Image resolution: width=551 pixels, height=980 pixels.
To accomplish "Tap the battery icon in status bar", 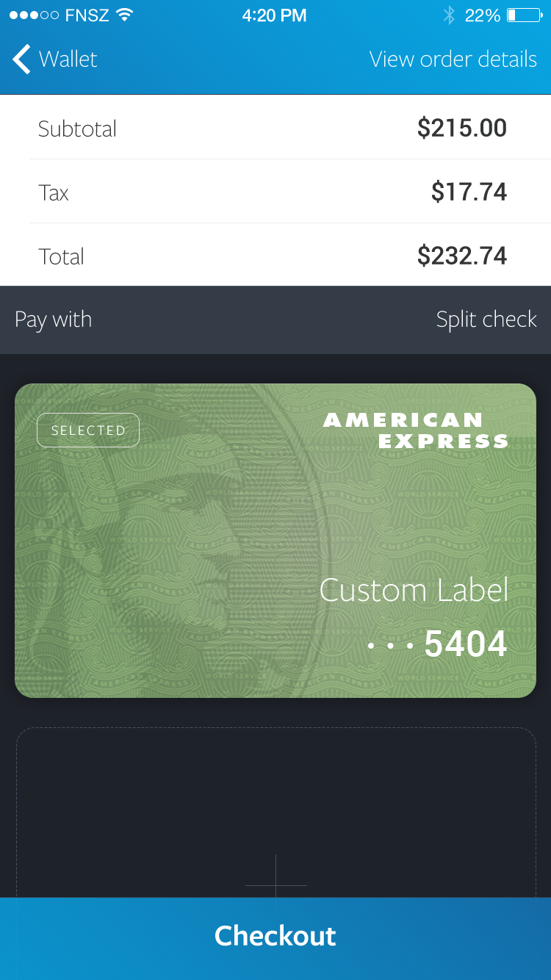I will [524, 15].
